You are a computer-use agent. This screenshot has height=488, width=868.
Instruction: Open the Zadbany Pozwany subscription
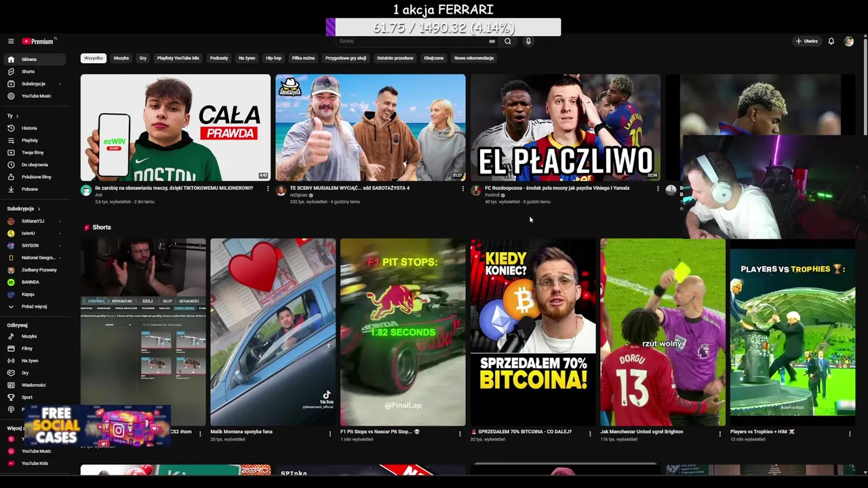click(35, 270)
